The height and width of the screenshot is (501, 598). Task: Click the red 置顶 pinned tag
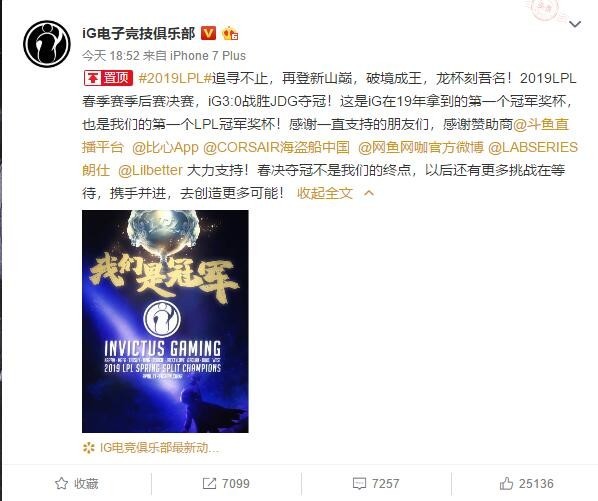point(108,78)
